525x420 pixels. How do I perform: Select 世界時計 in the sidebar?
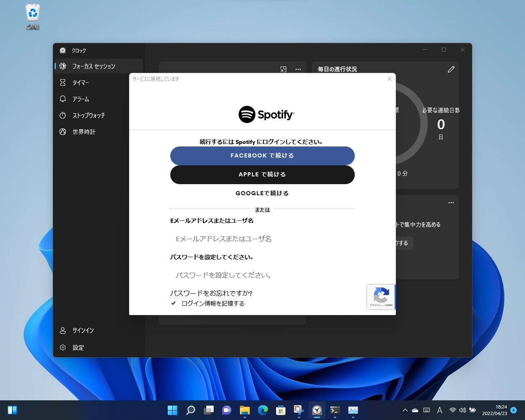click(99, 132)
